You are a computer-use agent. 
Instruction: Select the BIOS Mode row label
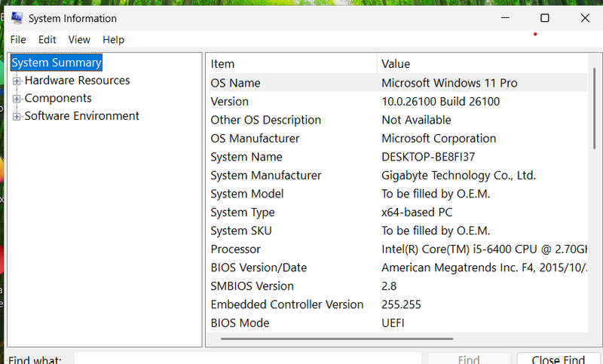pos(240,323)
